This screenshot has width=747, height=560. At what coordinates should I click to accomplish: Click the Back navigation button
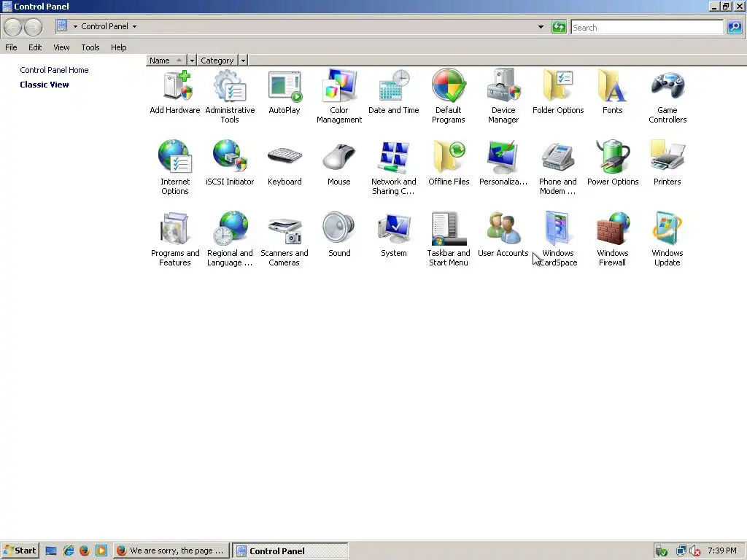tap(13, 27)
